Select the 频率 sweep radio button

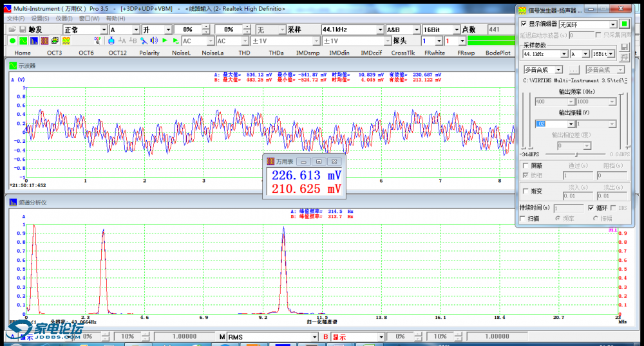point(558,219)
